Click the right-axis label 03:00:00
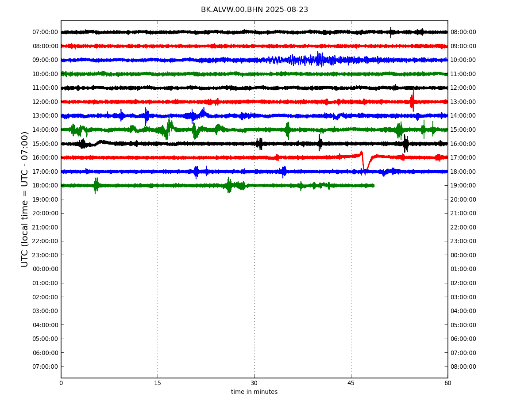This screenshot has height=420, width=509. [463, 297]
